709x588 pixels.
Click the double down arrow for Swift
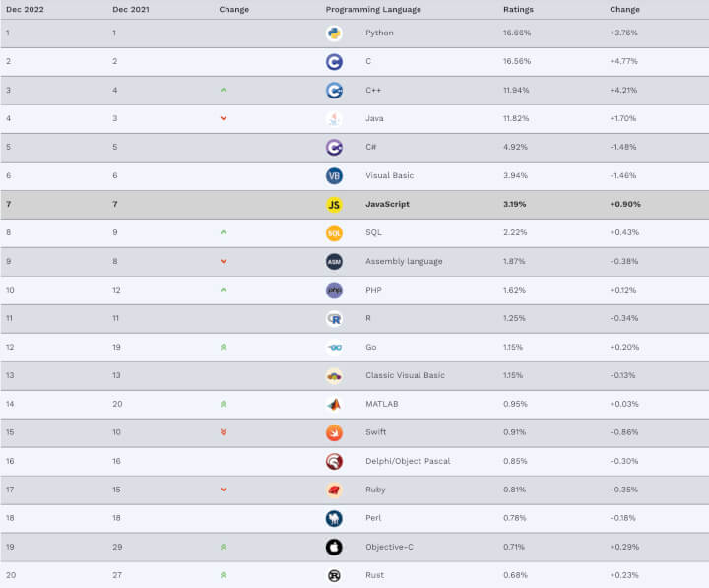pos(224,432)
